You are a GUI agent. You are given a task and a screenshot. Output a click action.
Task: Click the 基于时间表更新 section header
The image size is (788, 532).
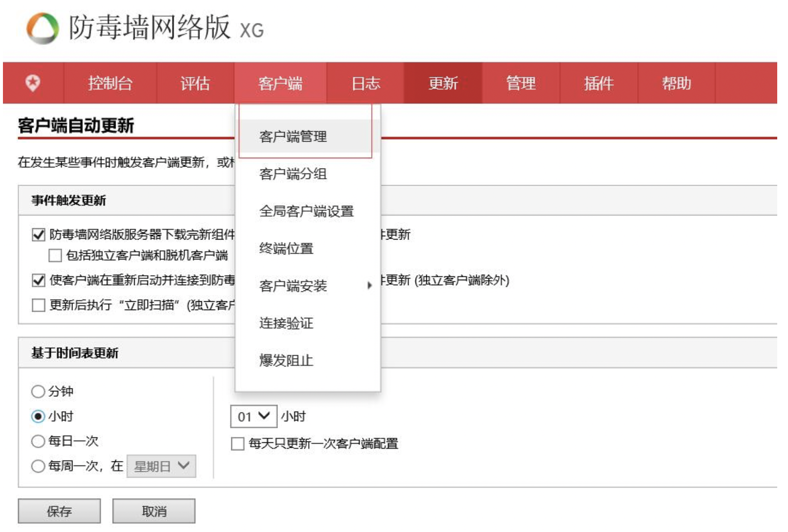(74, 353)
